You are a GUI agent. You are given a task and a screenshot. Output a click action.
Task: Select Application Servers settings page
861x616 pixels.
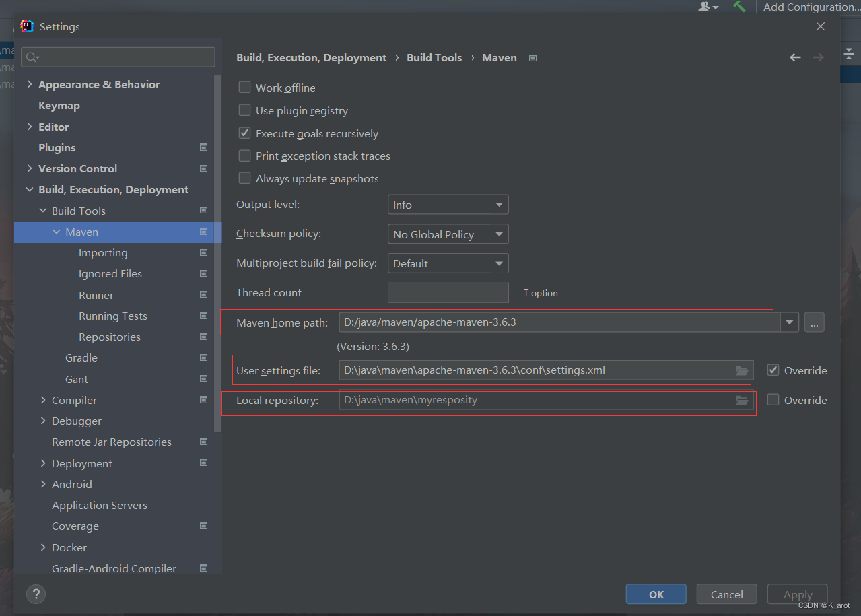click(100, 505)
